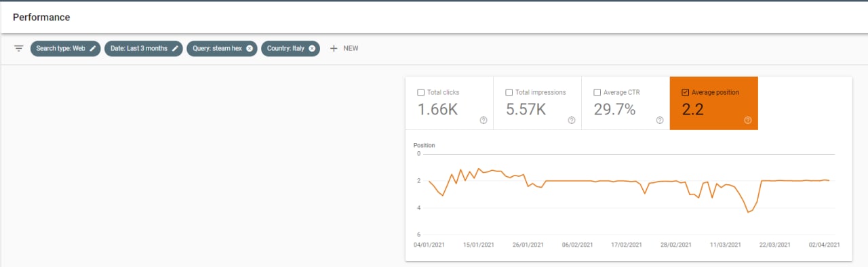868x267 pixels.
Task: Click the 06/02/2021 date axis label
Action: (x=577, y=245)
